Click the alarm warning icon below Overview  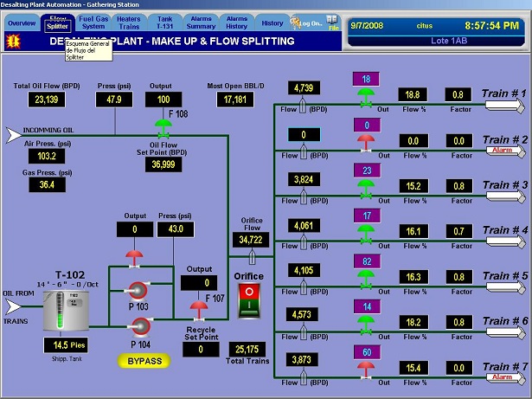(x=13, y=42)
